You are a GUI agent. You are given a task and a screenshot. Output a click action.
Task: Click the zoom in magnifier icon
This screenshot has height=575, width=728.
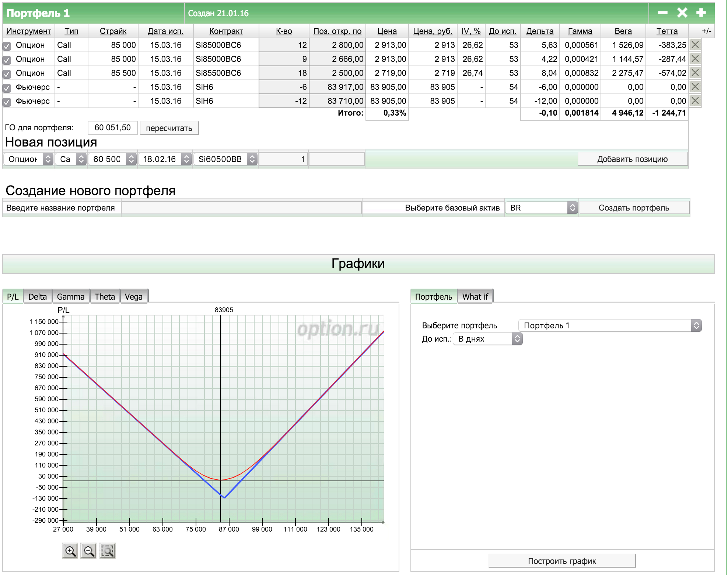coord(70,551)
